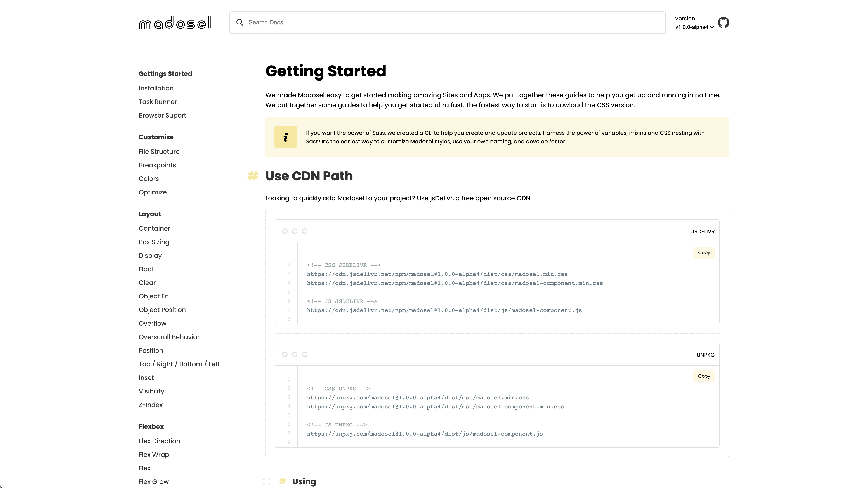
Task: Open the Z-Index page
Action: click(x=151, y=405)
